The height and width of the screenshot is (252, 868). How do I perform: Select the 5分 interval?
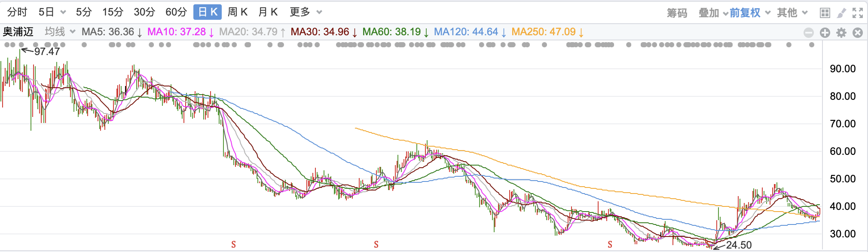click(x=84, y=12)
